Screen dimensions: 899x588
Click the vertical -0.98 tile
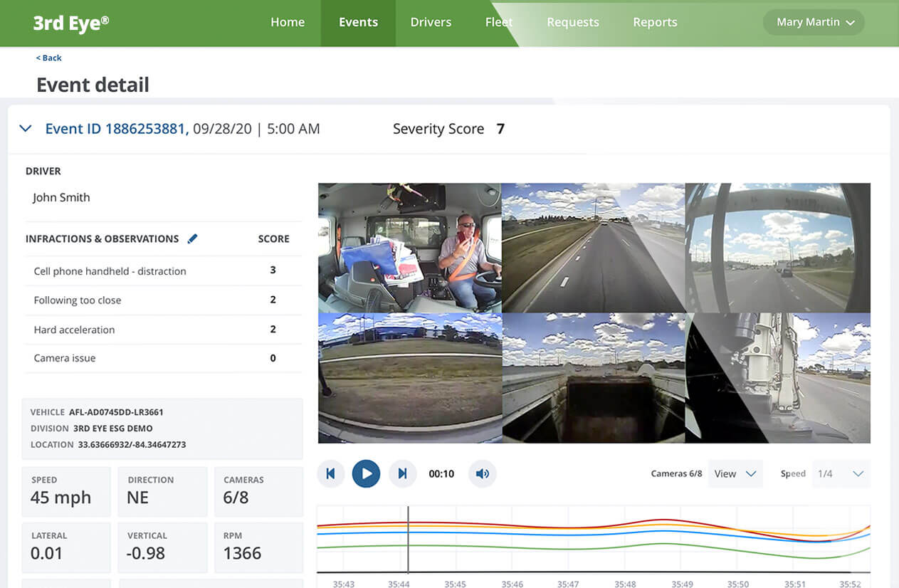pyautogui.click(x=162, y=547)
